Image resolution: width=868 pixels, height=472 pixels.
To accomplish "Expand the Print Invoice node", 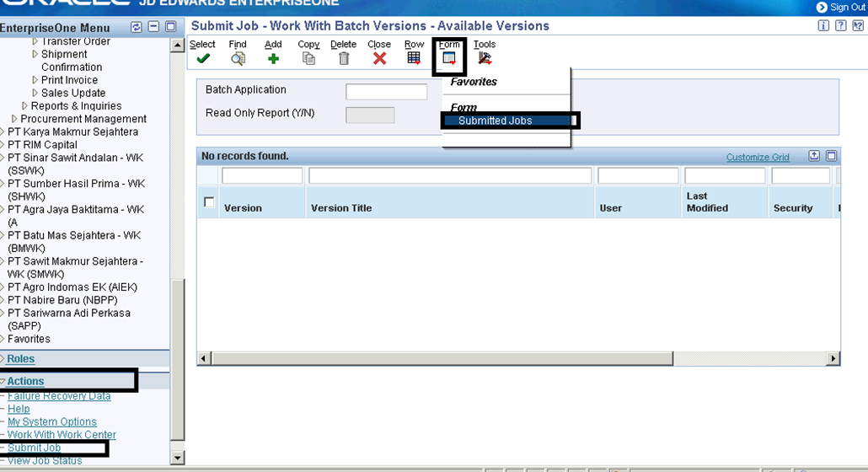I will (x=35, y=80).
